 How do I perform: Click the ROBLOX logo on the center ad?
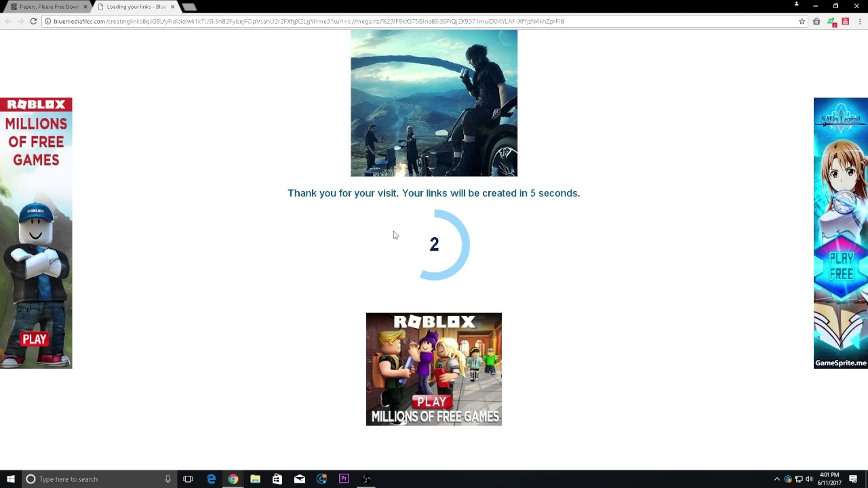click(434, 322)
